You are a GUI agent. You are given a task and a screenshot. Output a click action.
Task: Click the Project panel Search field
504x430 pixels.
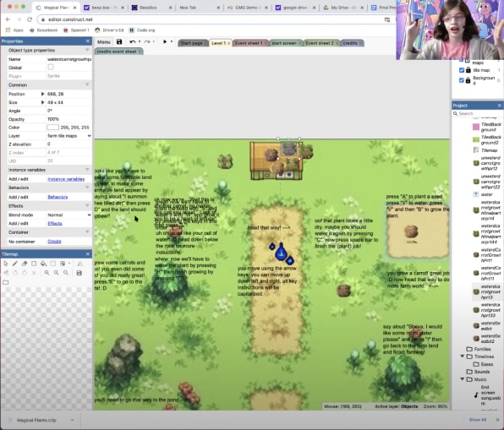click(477, 113)
